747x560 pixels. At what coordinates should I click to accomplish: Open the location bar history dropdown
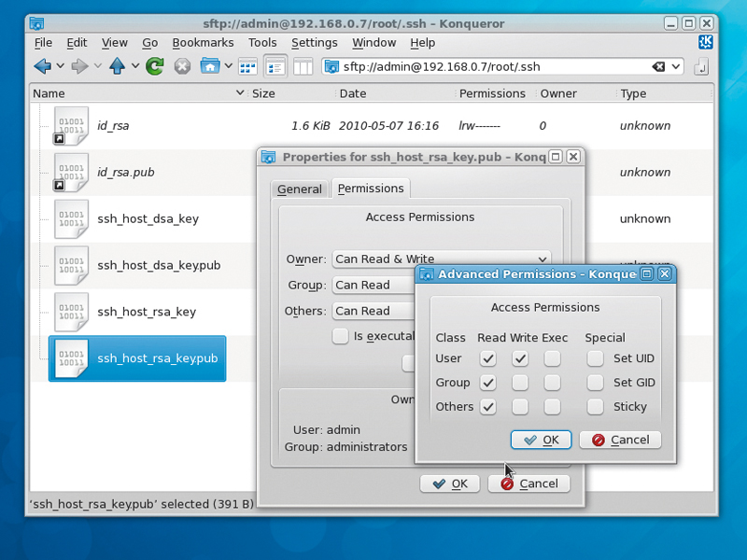675,66
